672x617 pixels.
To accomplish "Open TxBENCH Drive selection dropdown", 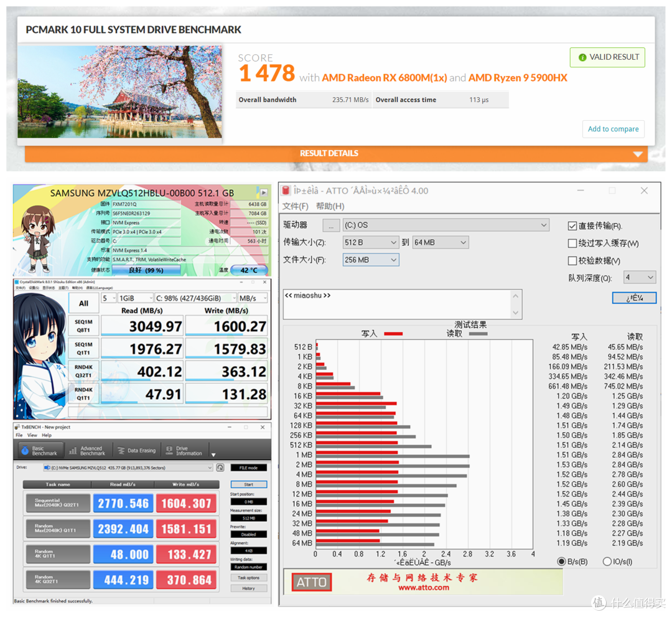I will pyautogui.click(x=128, y=468).
